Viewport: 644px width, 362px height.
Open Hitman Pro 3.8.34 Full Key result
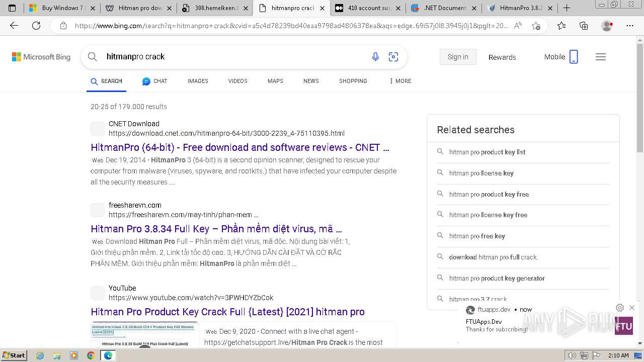[x=216, y=229]
